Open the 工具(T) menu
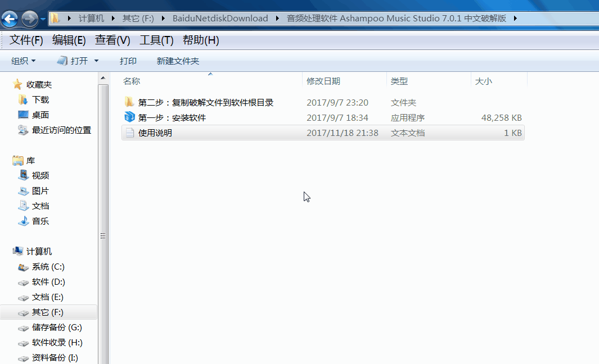599x364 pixels. click(156, 40)
